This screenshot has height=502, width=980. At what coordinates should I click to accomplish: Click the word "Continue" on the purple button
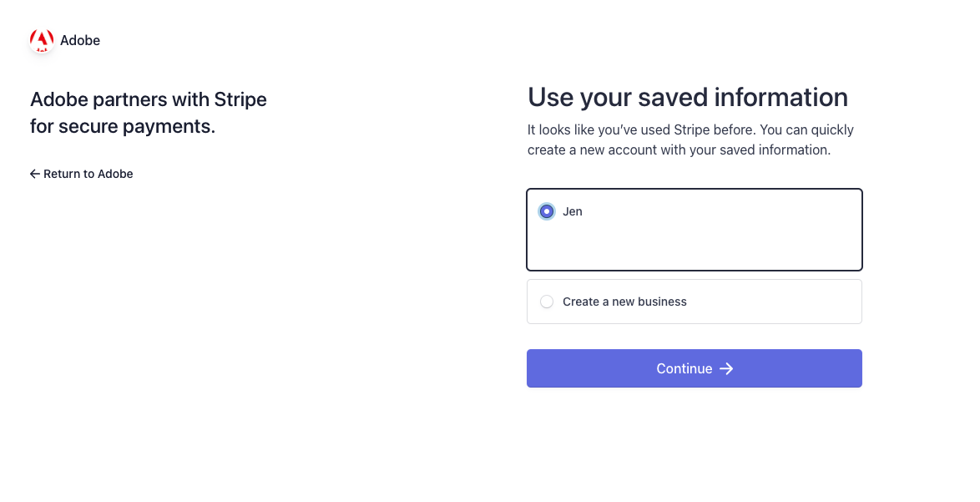pyautogui.click(x=684, y=369)
